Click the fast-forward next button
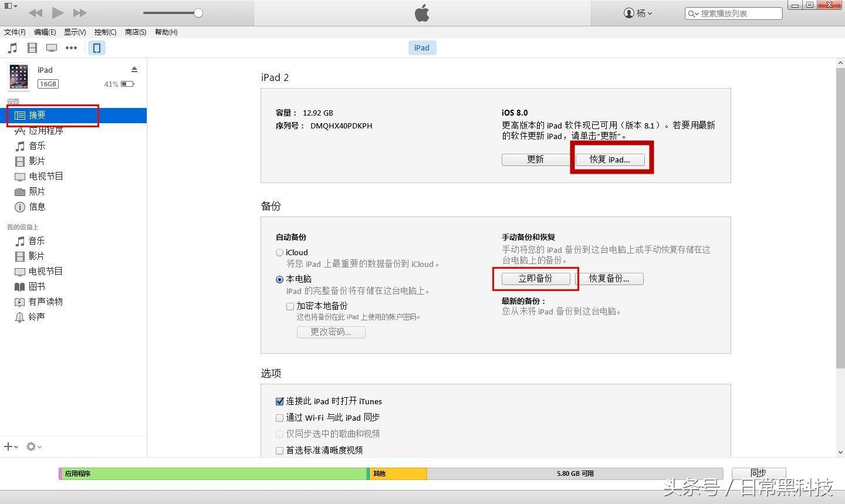This screenshot has width=845, height=504. (x=80, y=12)
